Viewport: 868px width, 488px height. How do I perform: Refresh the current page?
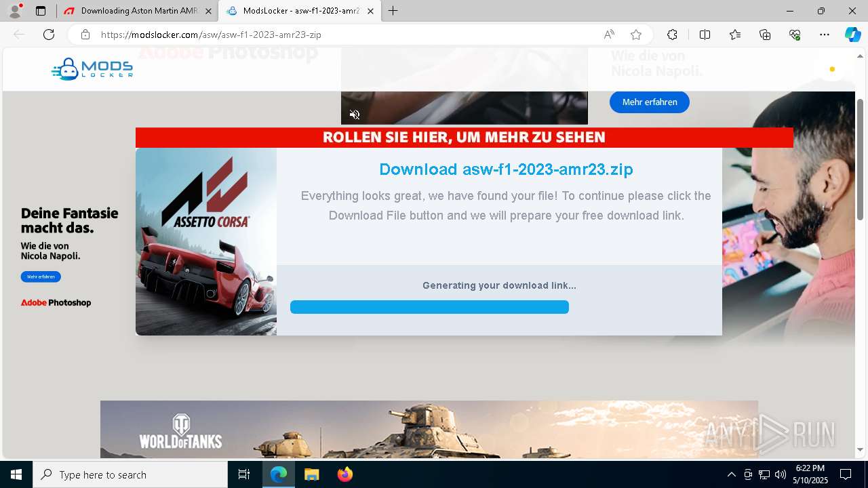tap(49, 35)
